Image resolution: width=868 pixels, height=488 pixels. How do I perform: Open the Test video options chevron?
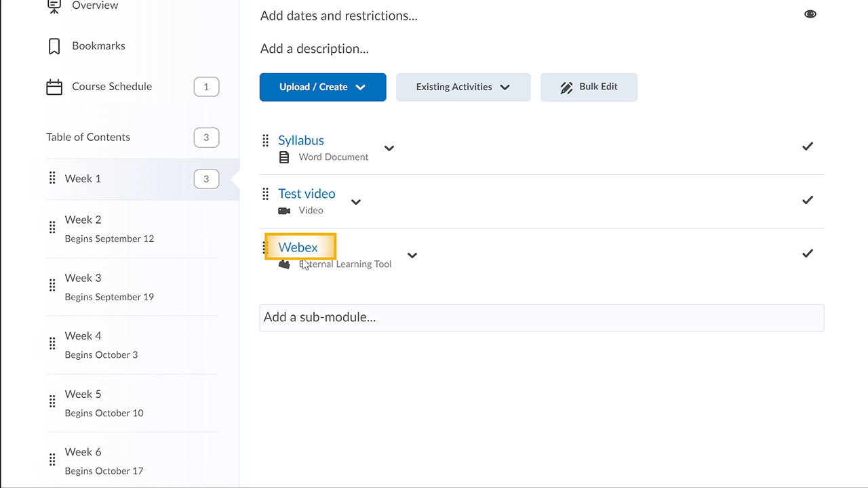356,201
